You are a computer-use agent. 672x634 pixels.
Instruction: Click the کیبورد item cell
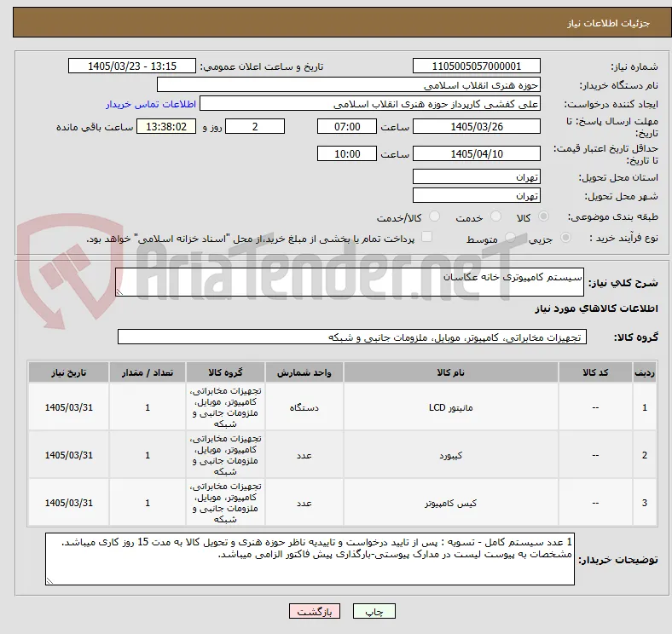click(x=451, y=455)
